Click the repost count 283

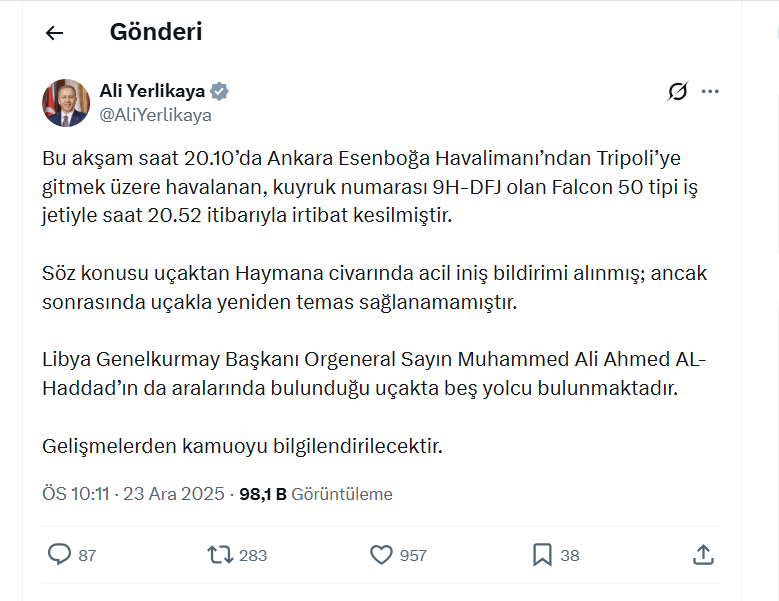(x=253, y=555)
